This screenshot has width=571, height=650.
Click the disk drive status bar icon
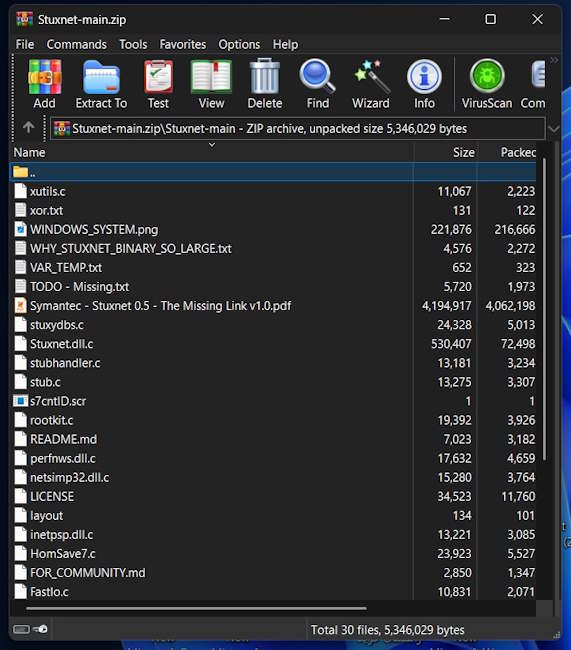point(21,629)
